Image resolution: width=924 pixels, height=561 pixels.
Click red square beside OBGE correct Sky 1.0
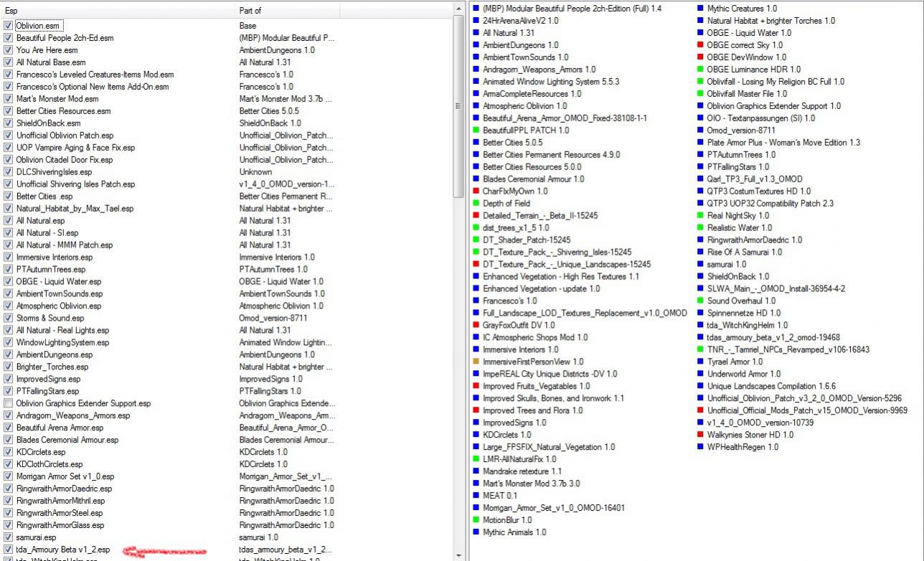pyautogui.click(x=700, y=45)
